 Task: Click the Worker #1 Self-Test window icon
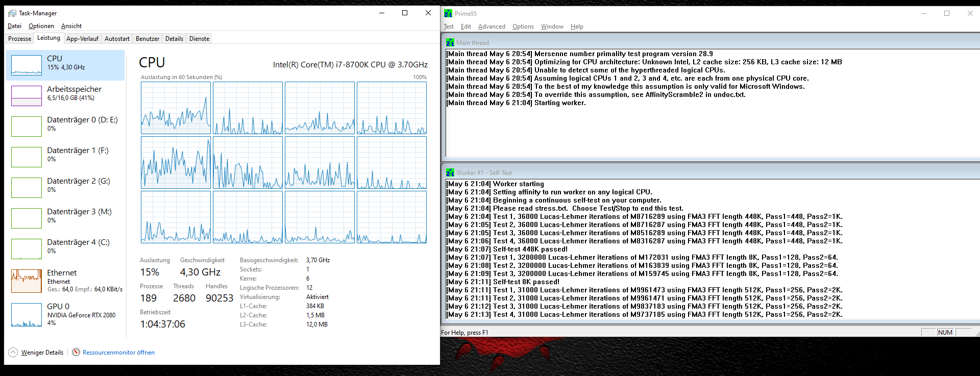click(450, 172)
